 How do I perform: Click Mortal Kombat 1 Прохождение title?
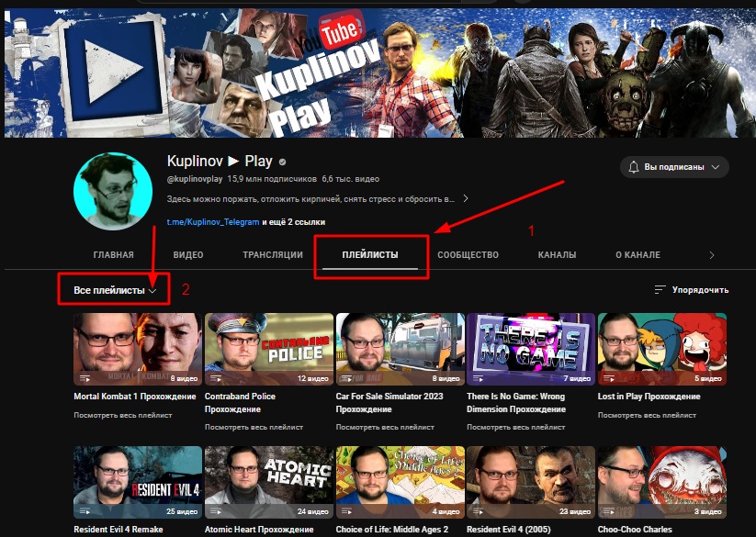click(x=134, y=397)
